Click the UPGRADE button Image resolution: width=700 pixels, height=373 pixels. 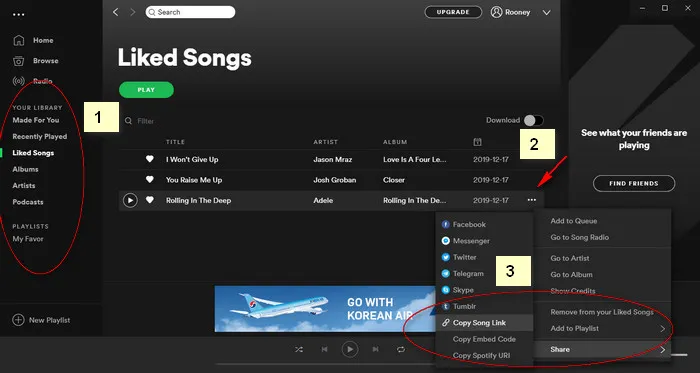[x=453, y=12]
